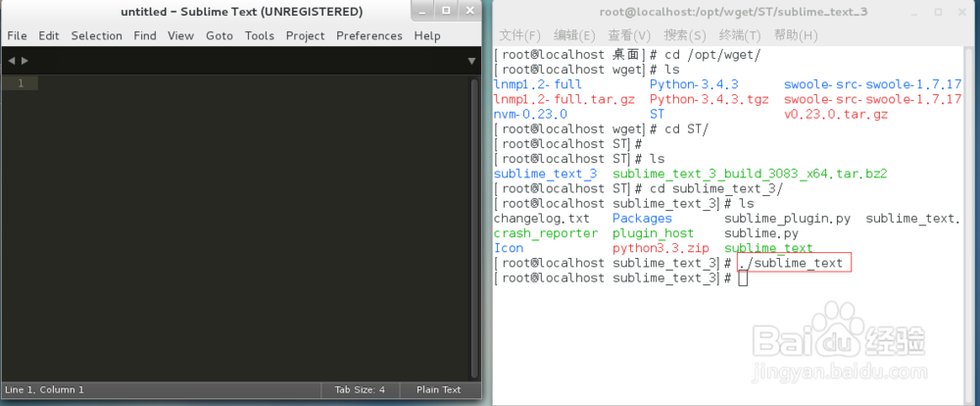Open the Find menu in Sublime Text
This screenshot has width=980, height=406.
[x=145, y=35]
